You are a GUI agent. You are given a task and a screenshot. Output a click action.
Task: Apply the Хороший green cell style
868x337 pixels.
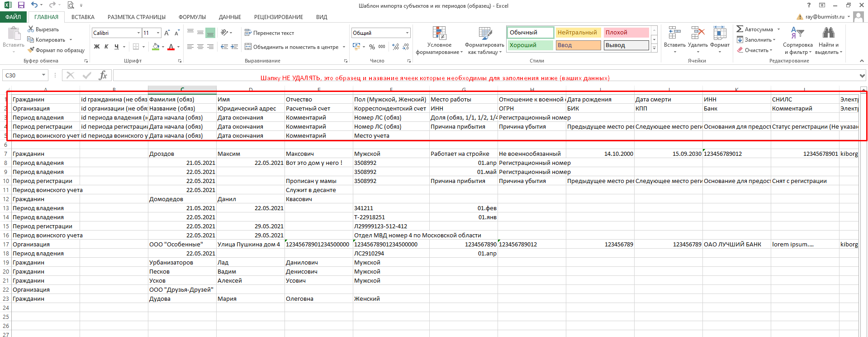(530, 45)
